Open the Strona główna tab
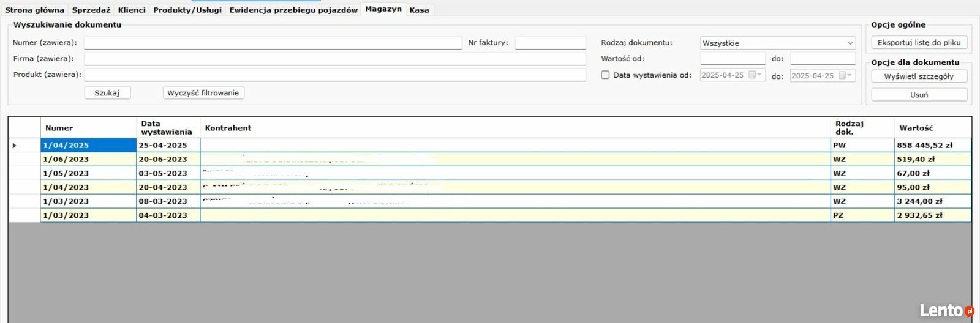 coord(34,10)
